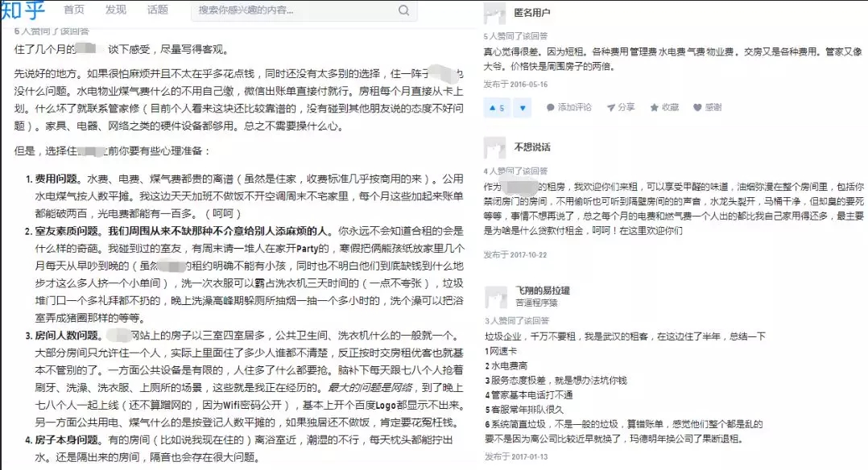Downvote the anonymous user's answer

[523, 108]
